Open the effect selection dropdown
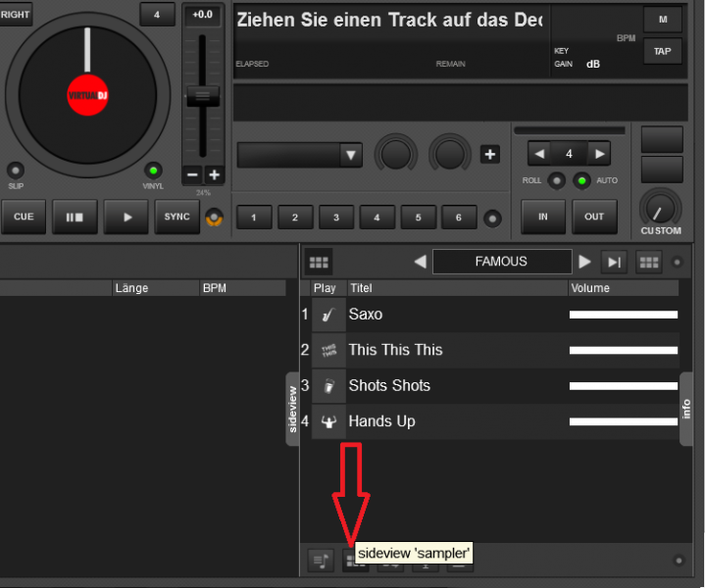The image size is (705, 588). coord(300,155)
